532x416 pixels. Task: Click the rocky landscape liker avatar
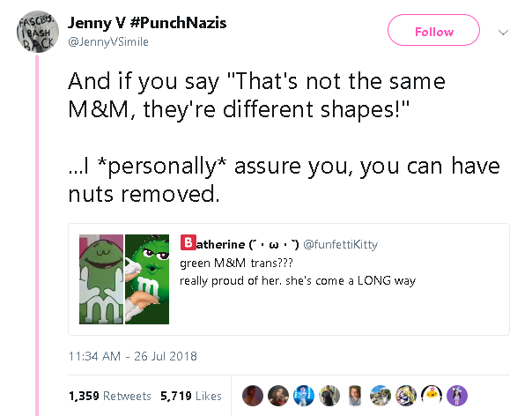[381, 396]
